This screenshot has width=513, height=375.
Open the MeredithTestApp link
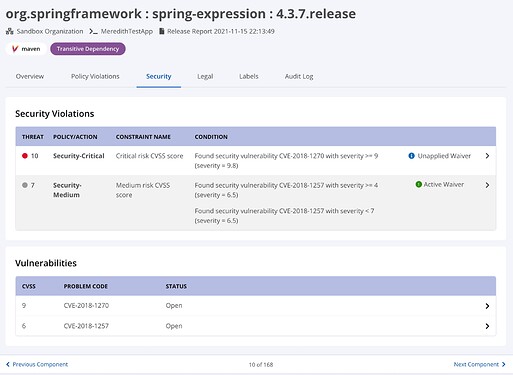pyautogui.click(x=127, y=31)
